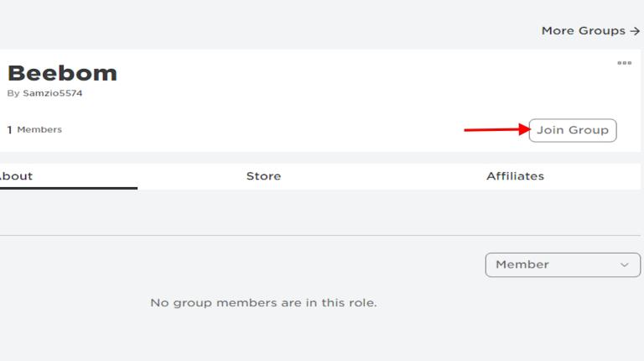Click the Members label in the header

tap(39, 130)
